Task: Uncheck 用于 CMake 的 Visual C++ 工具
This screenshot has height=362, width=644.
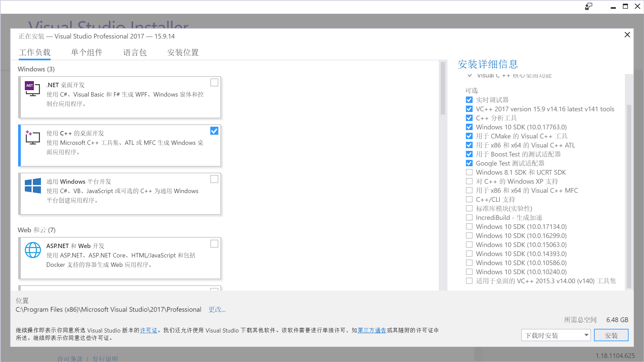Action: point(469,136)
